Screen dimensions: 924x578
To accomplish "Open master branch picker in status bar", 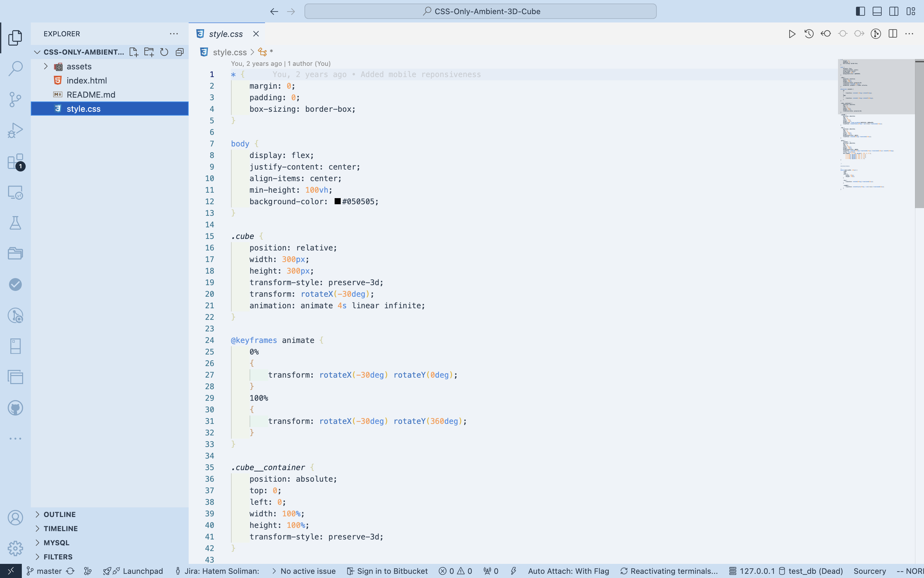I will 44,571.
